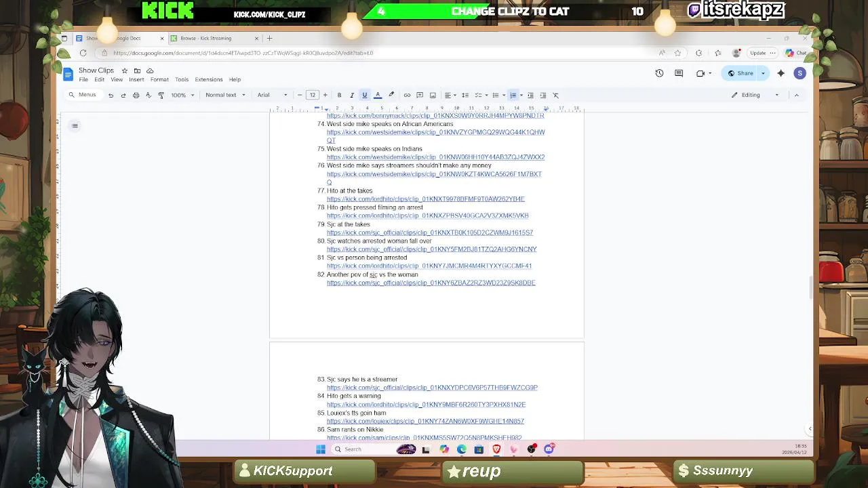Clear formatting of selected text
This screenshot has height=488, width=868.
555,95
